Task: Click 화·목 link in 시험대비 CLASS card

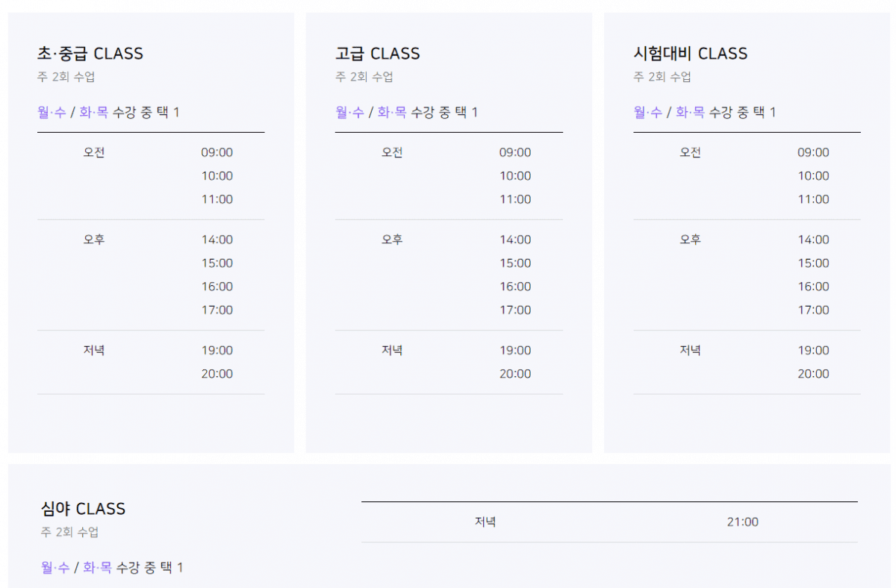Action: [x=690, y=113]
